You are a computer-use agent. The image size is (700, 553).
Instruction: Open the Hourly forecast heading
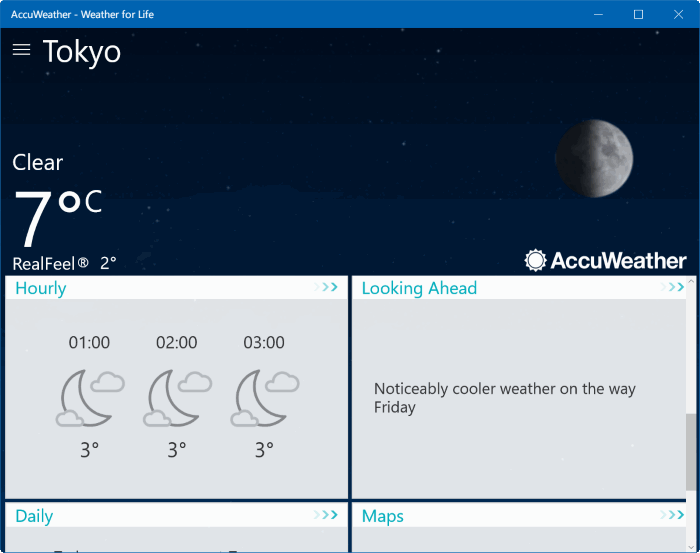coord(41,288)
